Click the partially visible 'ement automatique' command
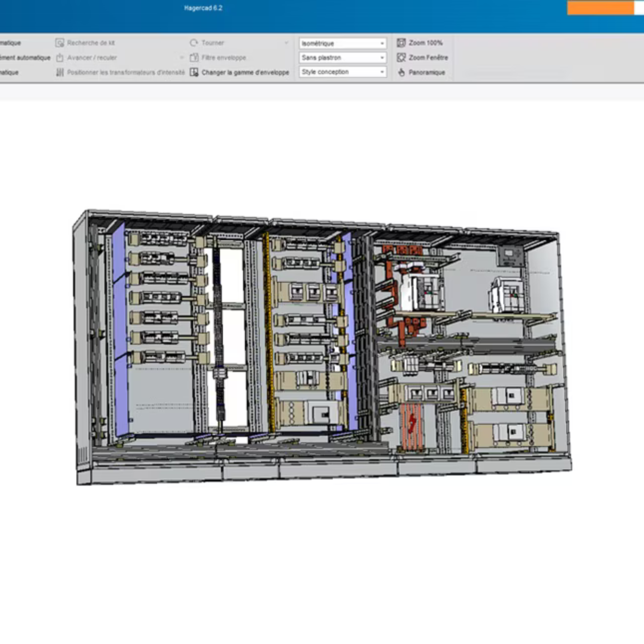The height and width of the screenshot is (644, 644). point(25,58)
